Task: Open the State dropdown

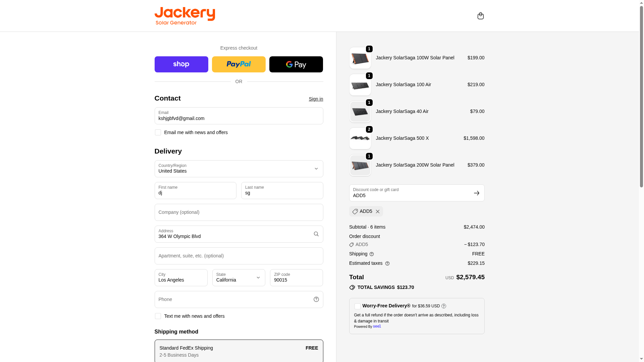Action: click(x=238, y=278)
